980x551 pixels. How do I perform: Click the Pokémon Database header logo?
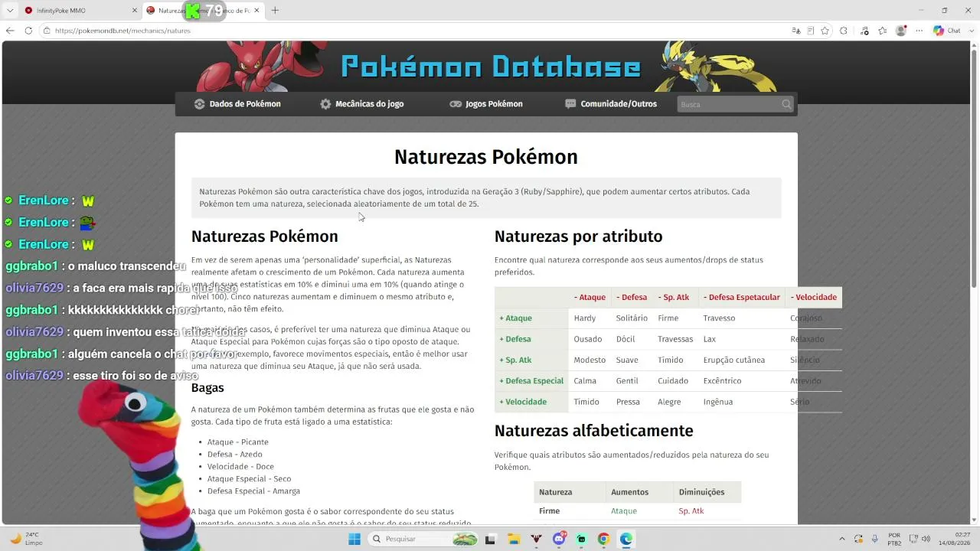click(491, 67)
